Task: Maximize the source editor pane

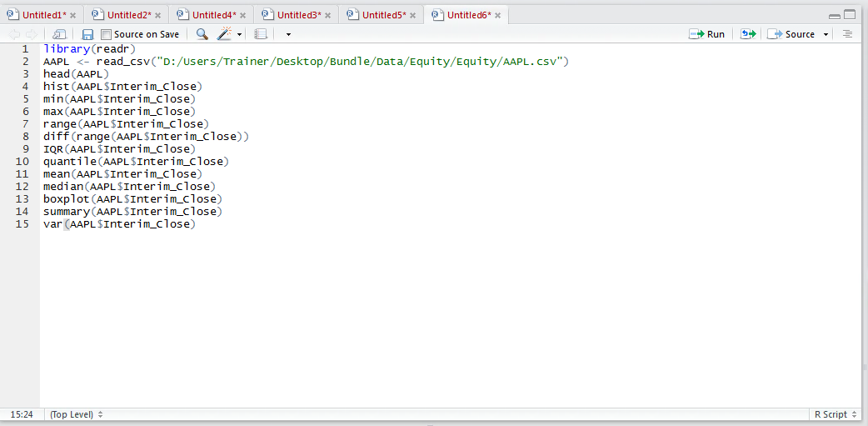Action: (850, 15)
